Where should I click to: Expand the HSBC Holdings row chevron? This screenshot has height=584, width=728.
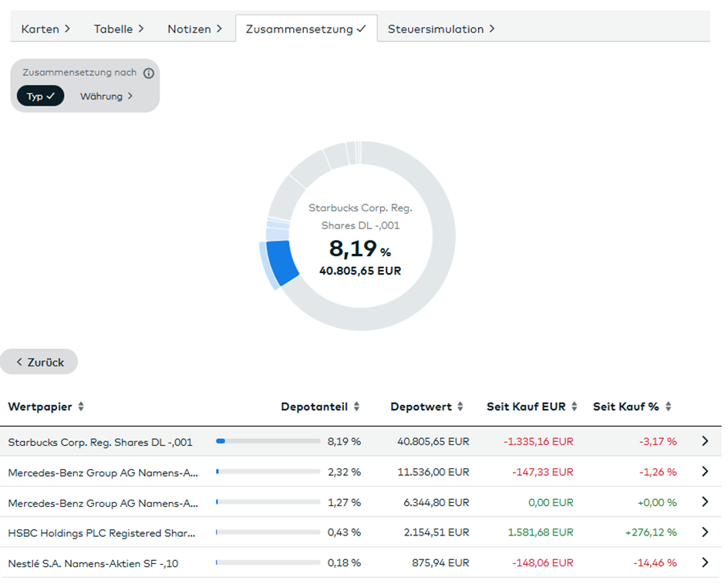pos(705,532)
